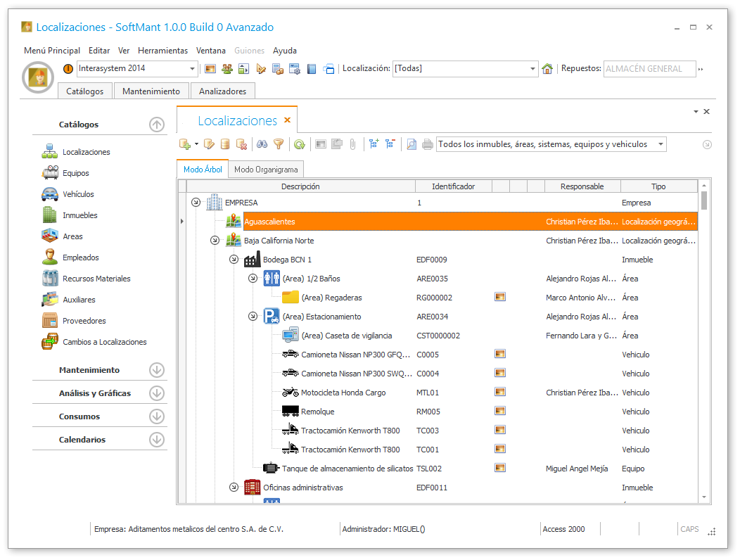The width and height of the screenshot is (740, 560).
Task: Open the Localización [Todas] dropdown
Action: point(532,69)
